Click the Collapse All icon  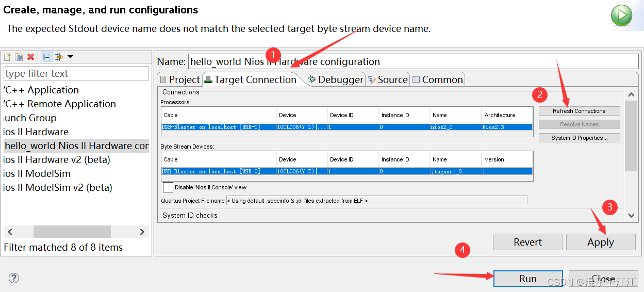click(46, 57)
